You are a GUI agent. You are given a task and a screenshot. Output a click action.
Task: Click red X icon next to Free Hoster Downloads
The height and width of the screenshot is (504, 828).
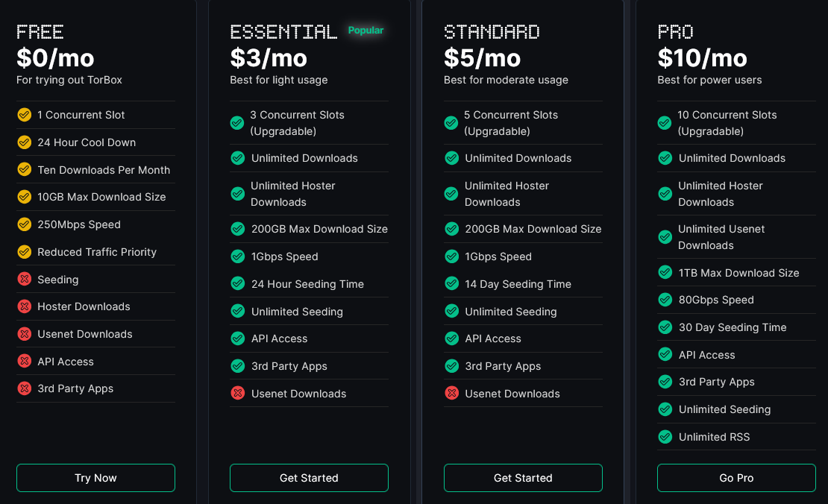coord(24,306)
